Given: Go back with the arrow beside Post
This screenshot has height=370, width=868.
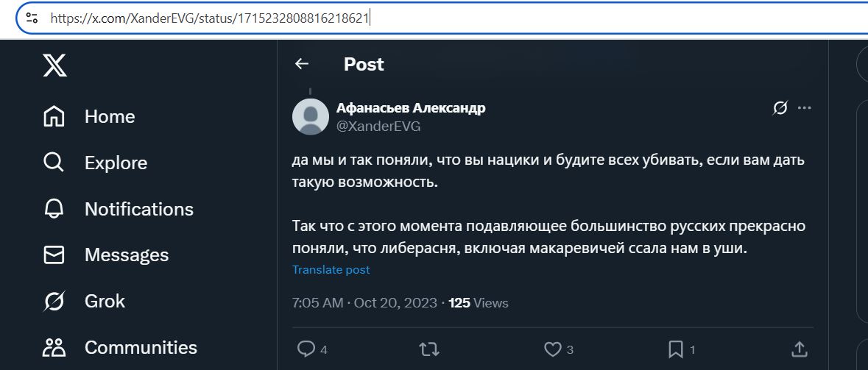Looking at the screenshot, I should (302, 64).
